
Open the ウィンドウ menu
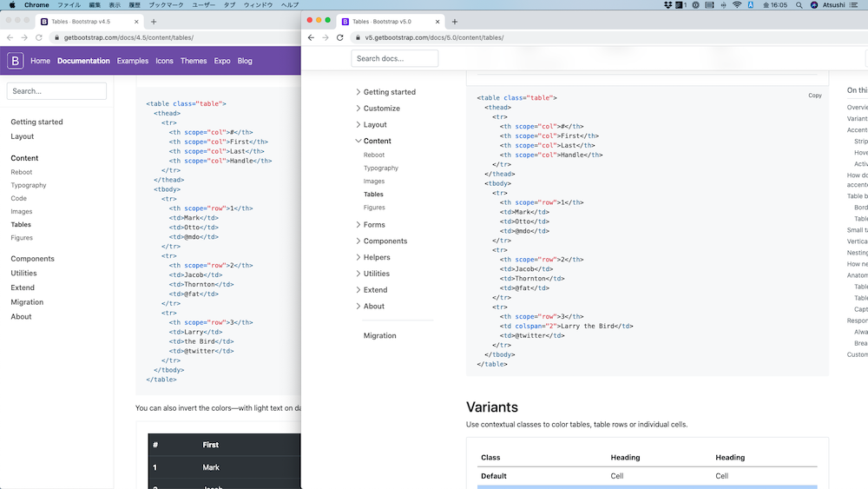pos(258,5)
